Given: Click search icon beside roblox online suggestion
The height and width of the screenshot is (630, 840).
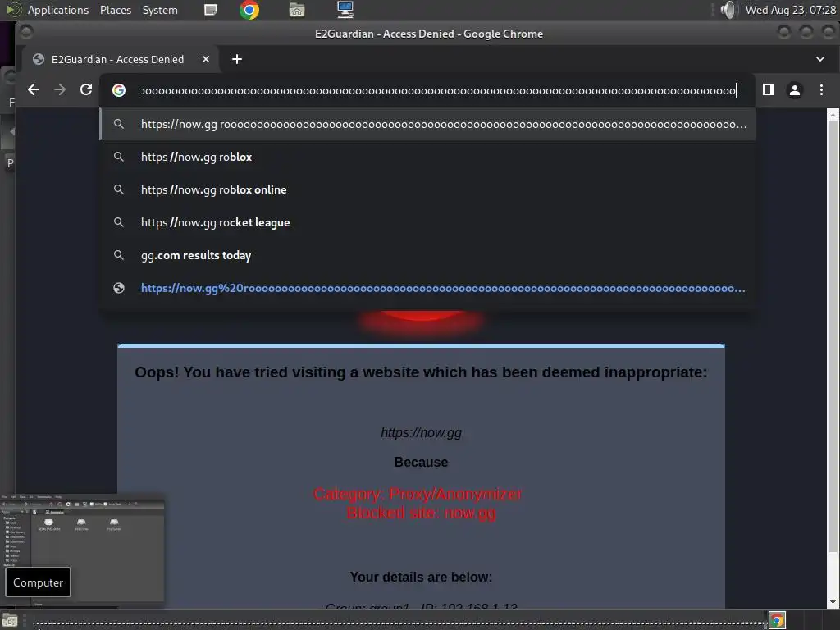Looking at the screenshot, I should (119, 189).
